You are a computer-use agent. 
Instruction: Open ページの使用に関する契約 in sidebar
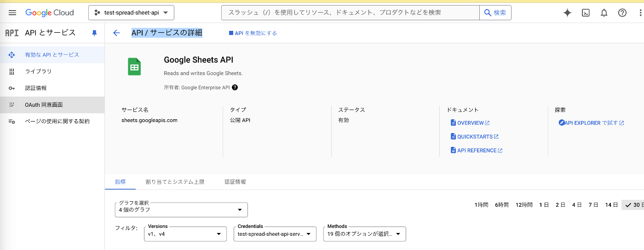(x=52, y=122)
